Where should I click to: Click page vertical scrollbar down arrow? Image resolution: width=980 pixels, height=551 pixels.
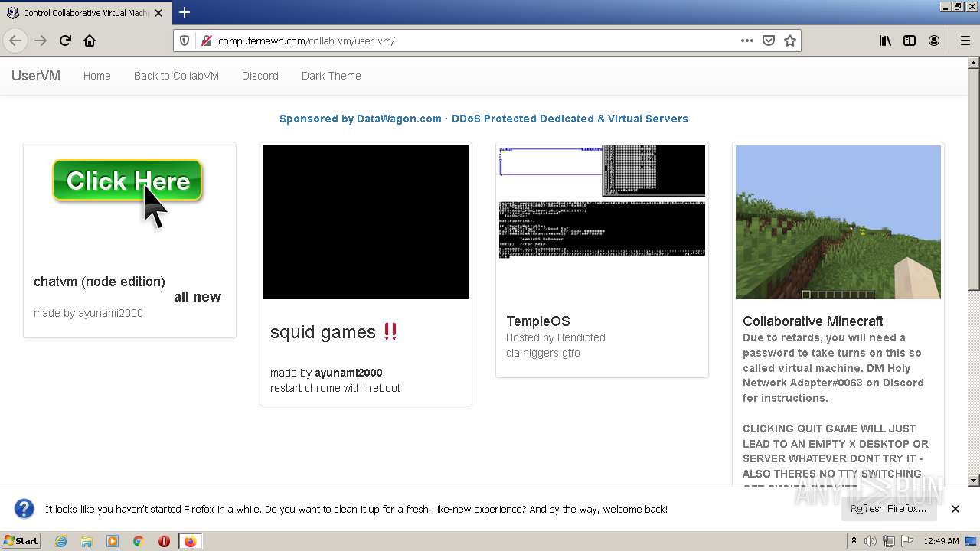click(974, 481)
